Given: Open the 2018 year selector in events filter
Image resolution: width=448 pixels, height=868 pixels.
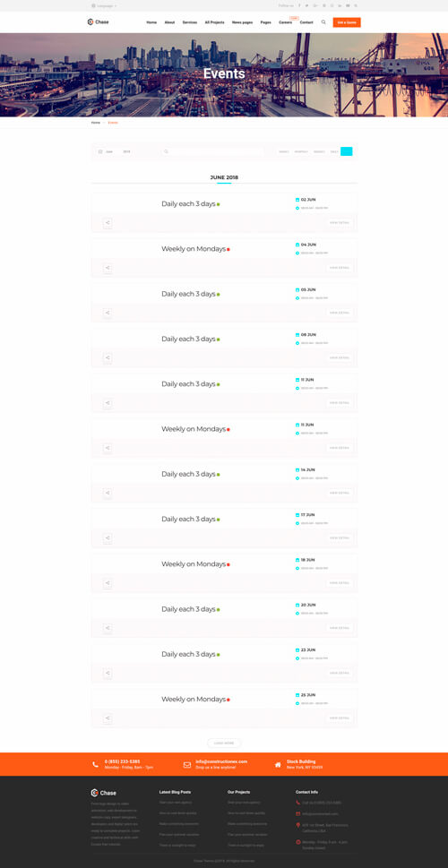Looking at the screenshot, I should point(127,151).
